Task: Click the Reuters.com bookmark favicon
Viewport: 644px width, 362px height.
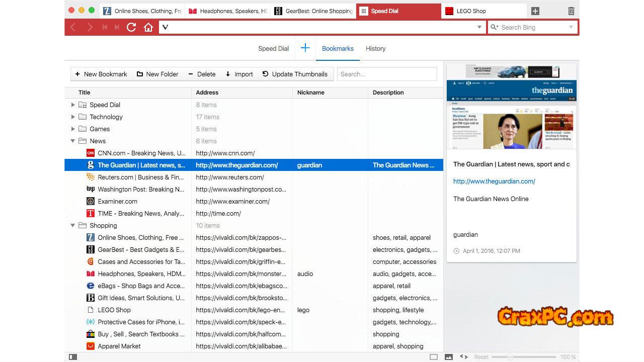Action: coord(91,177)
